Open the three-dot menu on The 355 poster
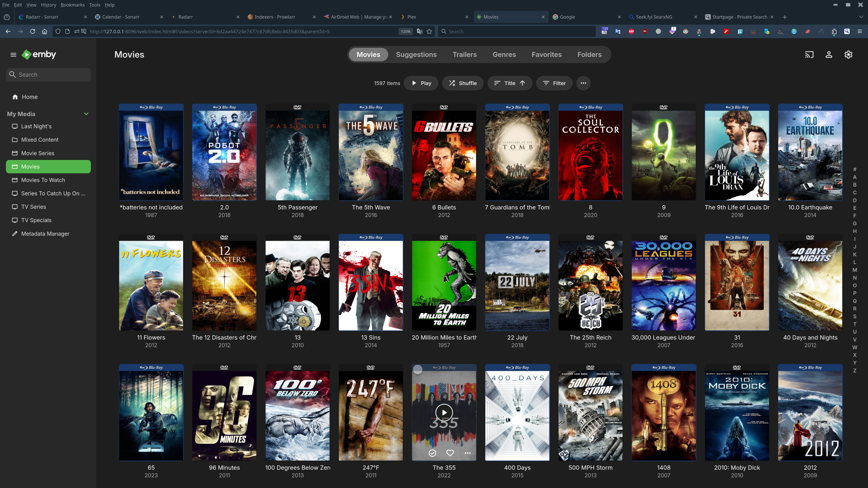The height and width of the screenshot is (488, 868). [x=468, y=453]
